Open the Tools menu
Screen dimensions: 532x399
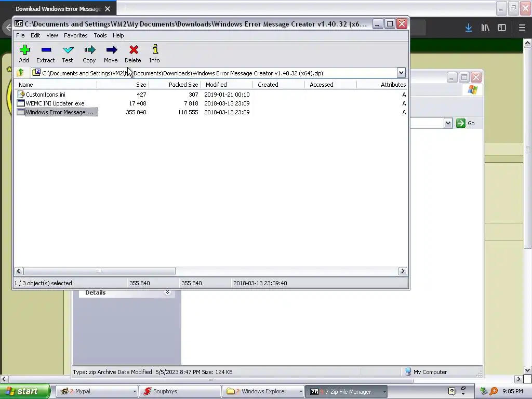100,35
